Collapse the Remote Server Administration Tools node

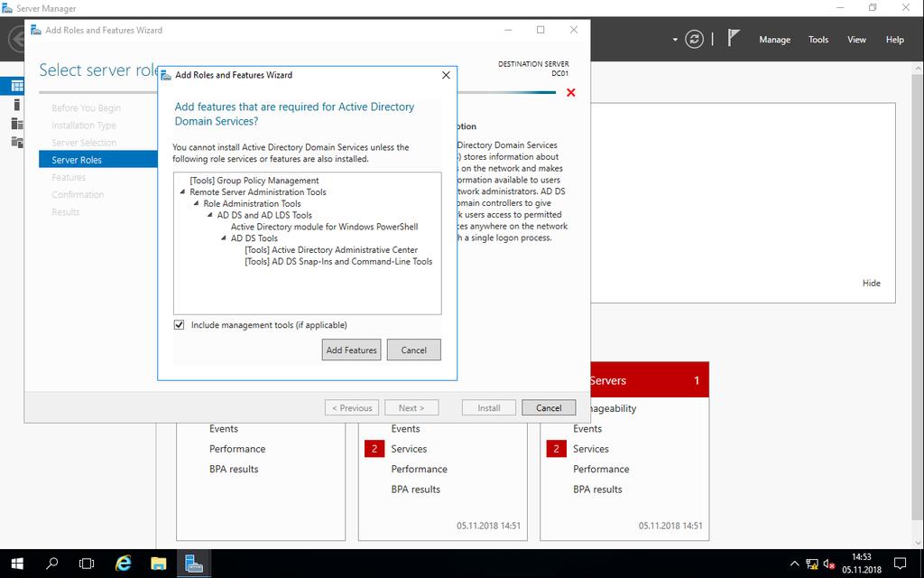[182, 191]
